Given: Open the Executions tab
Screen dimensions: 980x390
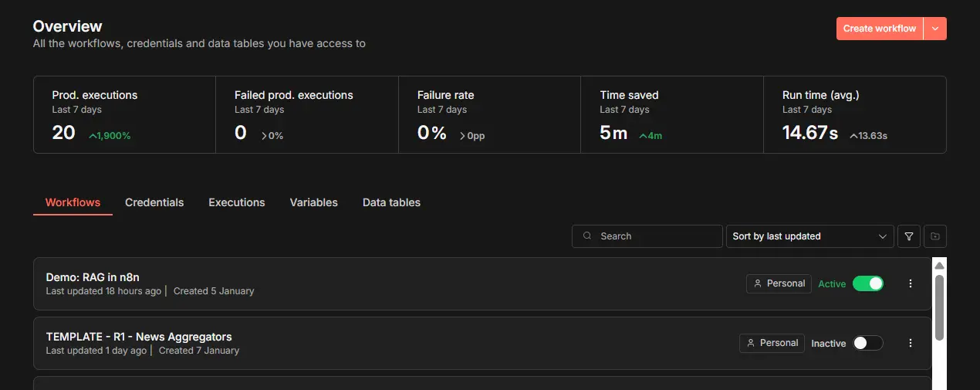Looking at the screenshot, I should point(237,202).
